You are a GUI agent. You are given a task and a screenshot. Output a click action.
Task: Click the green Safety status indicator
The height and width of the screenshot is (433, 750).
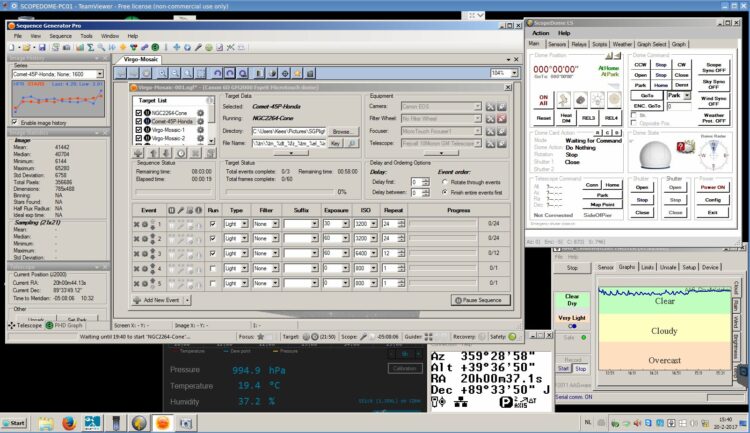(x=512, y=336)
